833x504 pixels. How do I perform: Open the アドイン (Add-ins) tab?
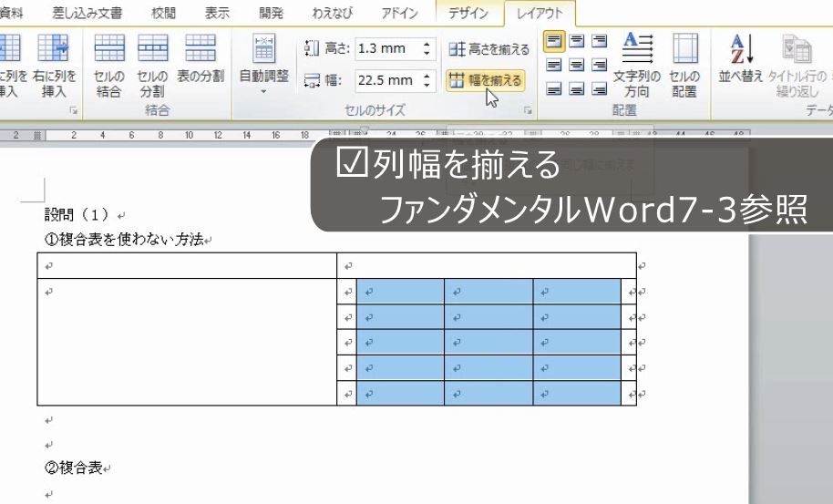[399, 13]
